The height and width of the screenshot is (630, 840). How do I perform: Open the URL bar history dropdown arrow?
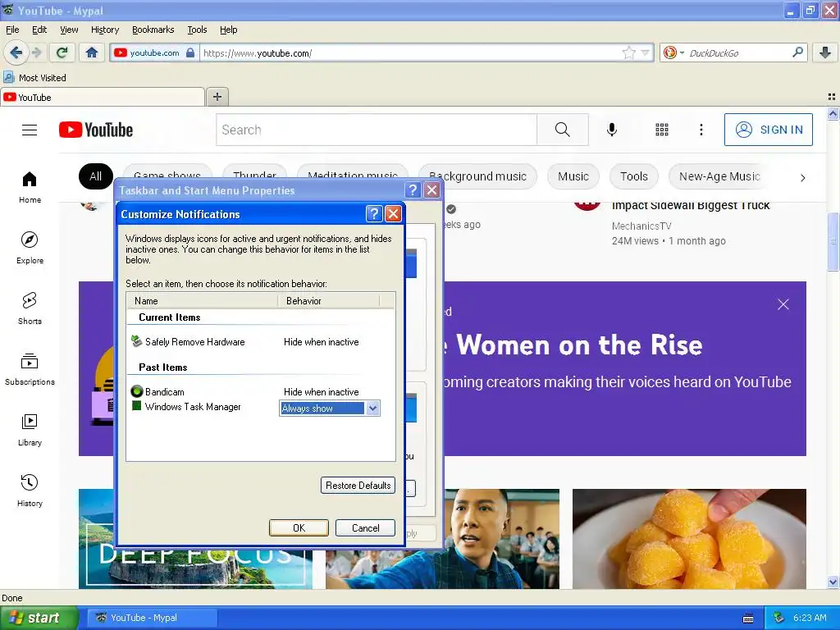(x=645, y=52)
